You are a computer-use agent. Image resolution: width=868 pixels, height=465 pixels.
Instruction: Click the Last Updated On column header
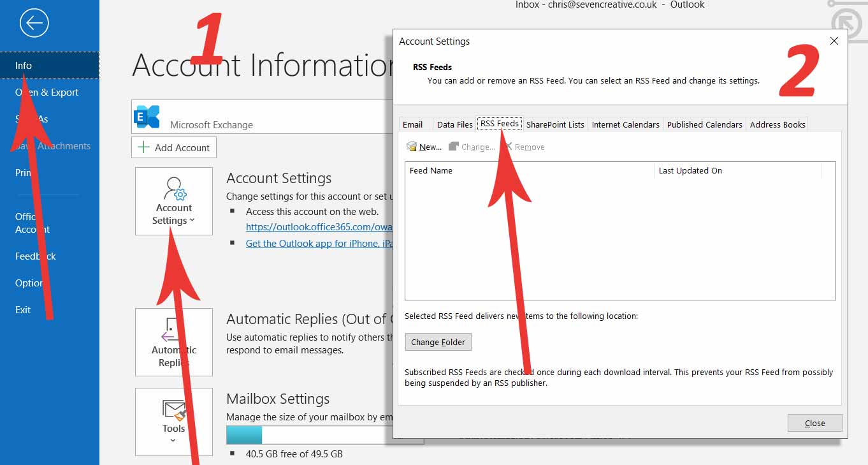[738, 170]
